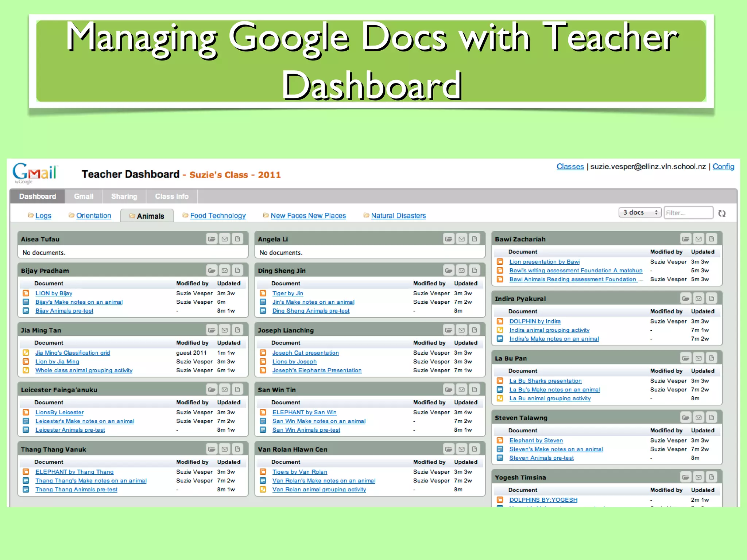
Task: Switch to the Gmail tab
Action: (x=84, y=196)
